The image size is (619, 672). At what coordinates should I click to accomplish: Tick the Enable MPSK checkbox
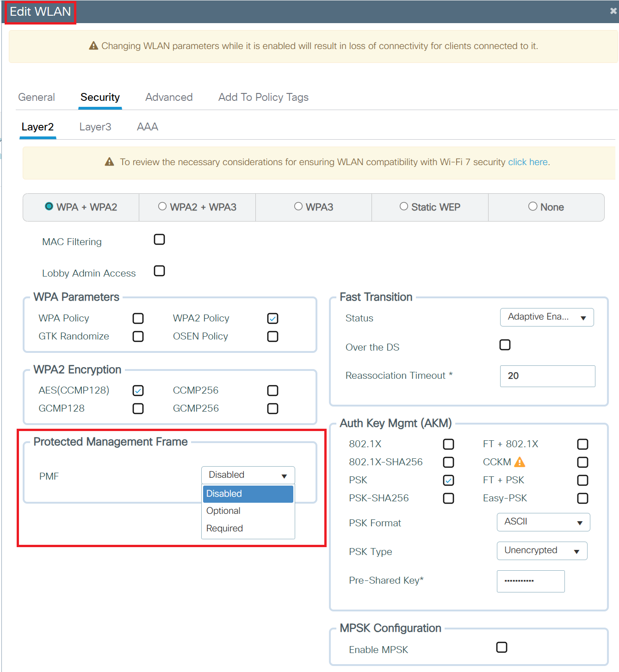501,647
